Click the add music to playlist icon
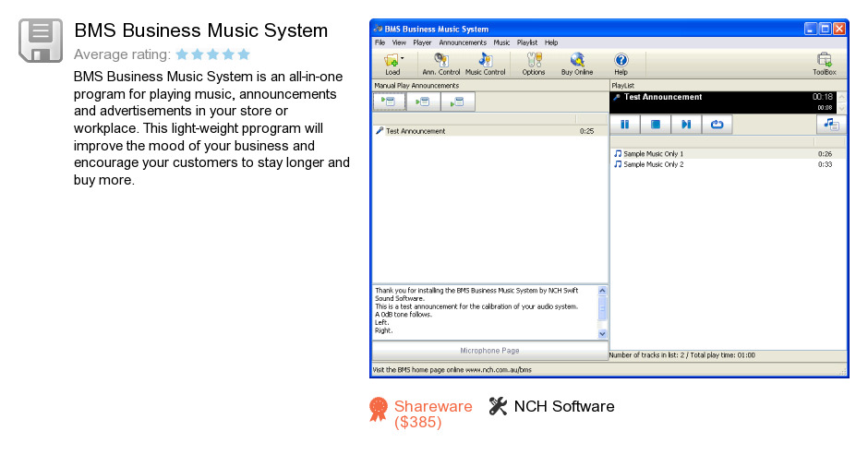This screenshot has height=455, width=868. [x=831, y=125]
